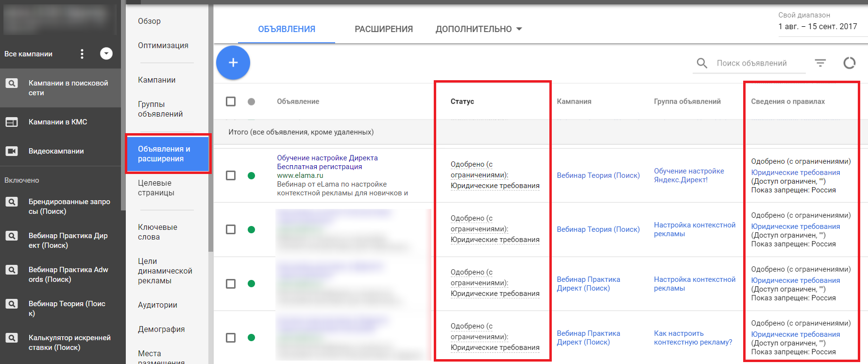Click the three-dot menu beside Все кампании

[x=82, y=54]
